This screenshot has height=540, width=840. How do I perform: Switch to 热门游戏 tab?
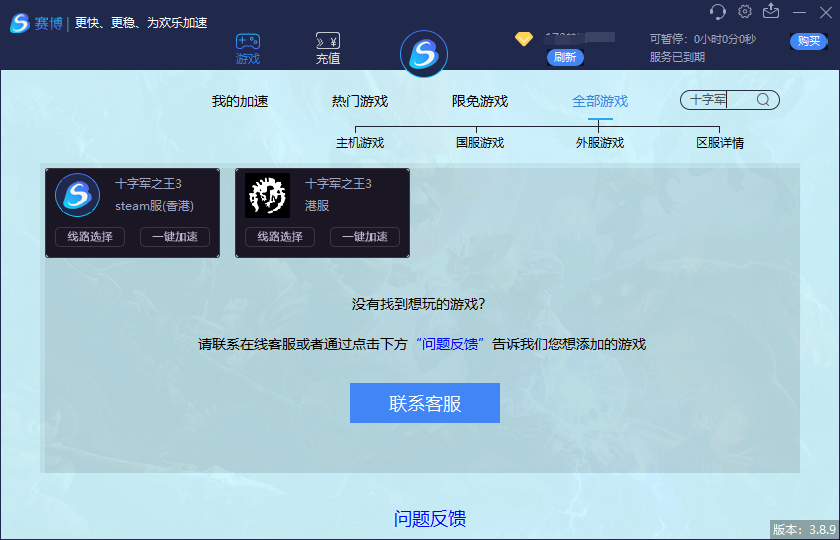(360, 101)
